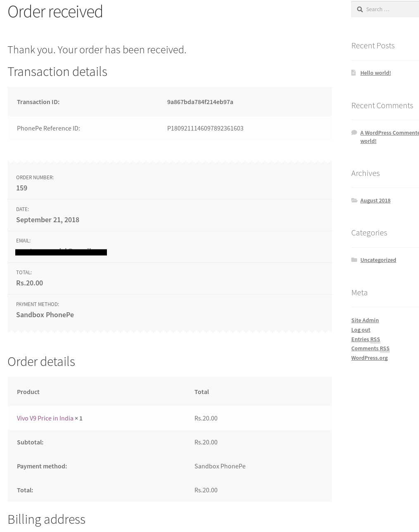This screenshot has width=419, height=532.
Task: Open the Uncategorized category
Action: [378, 260]
